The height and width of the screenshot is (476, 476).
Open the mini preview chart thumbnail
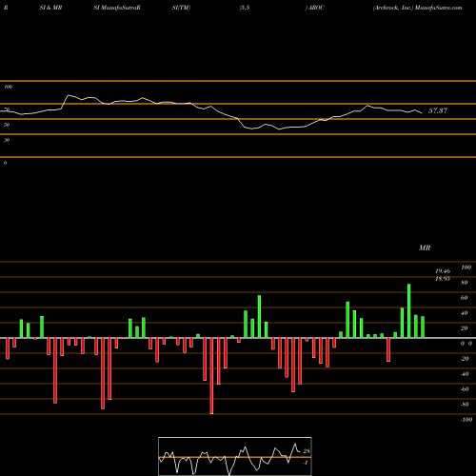tap(235, 456)
